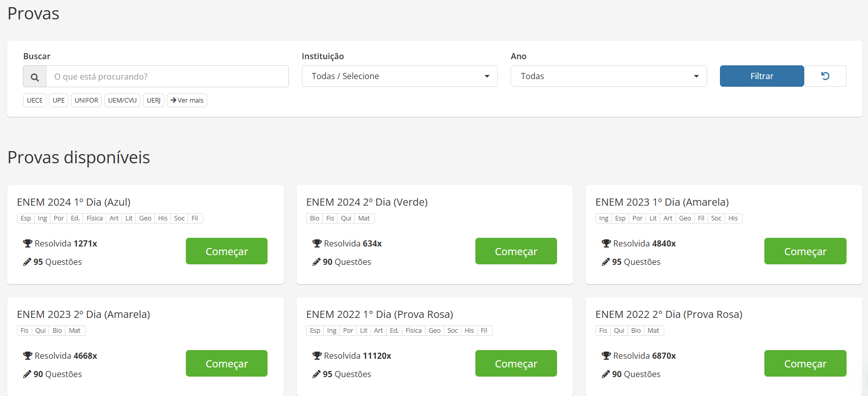Click 'Esp' tag on ENEM 2024 1º Dia card

26,218
